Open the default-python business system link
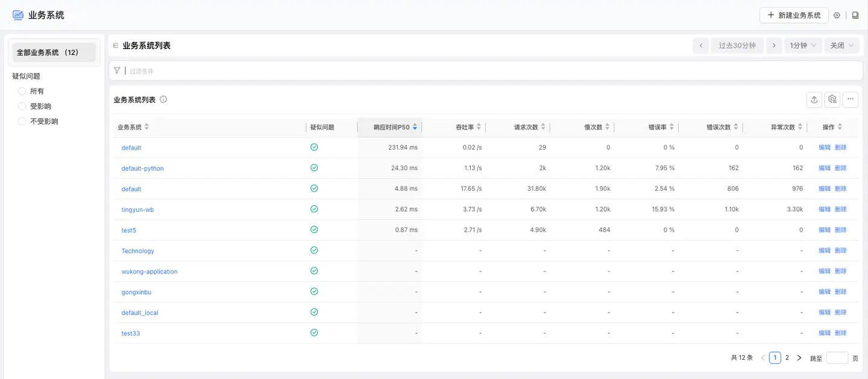Screen dimensions: 868x379 click(143, 168)
